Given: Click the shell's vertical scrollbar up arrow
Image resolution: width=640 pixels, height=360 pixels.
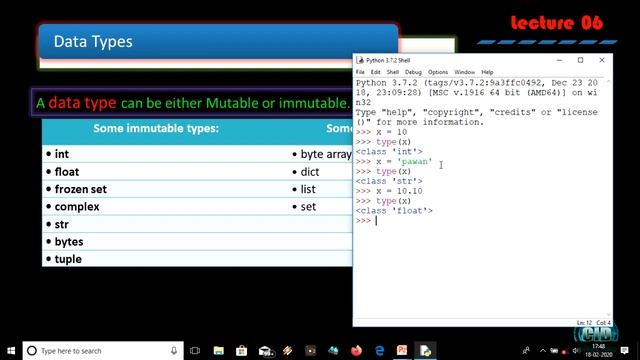Looking at the screenshot, I should click(x=609, y=81).
